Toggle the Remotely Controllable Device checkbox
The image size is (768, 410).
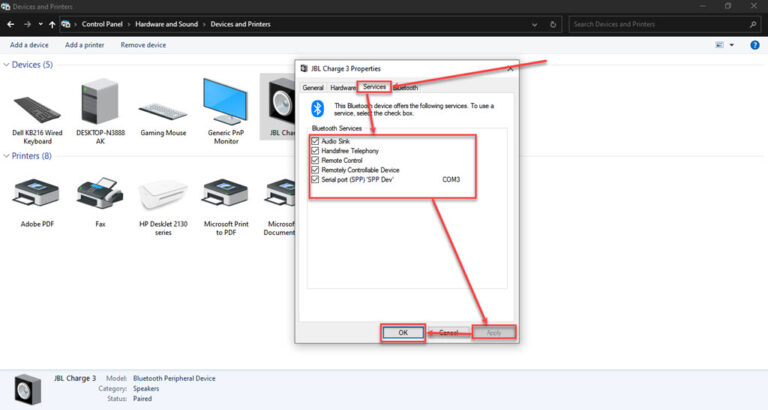[315, 170]
